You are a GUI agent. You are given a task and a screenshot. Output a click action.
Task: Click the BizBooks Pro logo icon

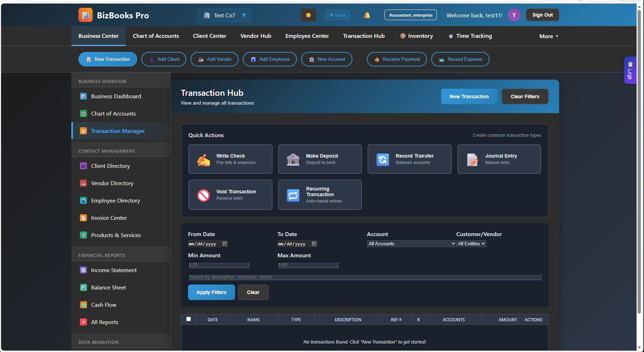tap(85, 15)
